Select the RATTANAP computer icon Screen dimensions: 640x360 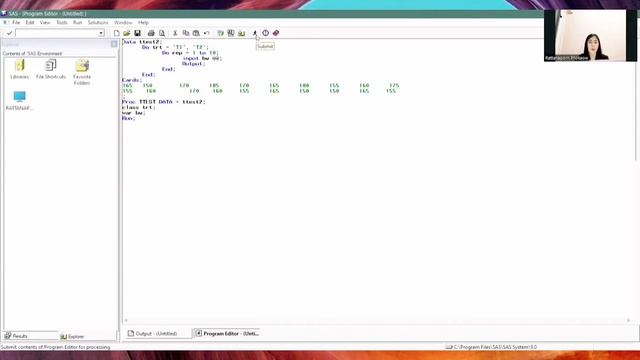pos(20,101)
